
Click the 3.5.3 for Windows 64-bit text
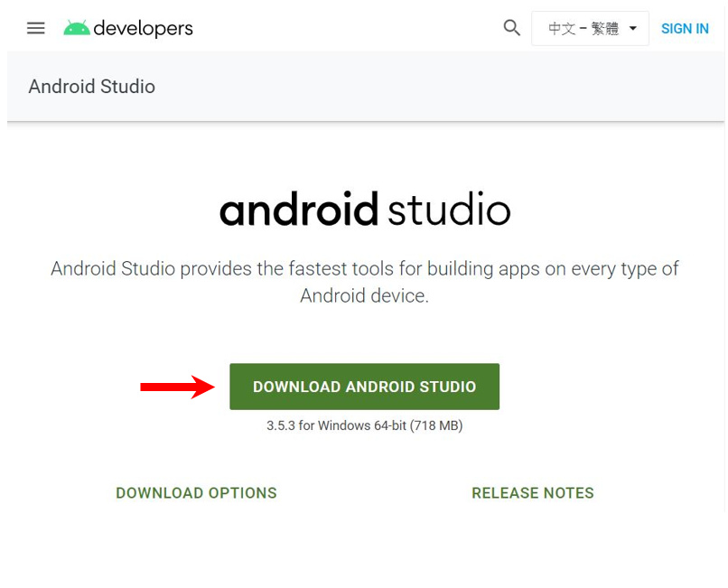[365, 425]
